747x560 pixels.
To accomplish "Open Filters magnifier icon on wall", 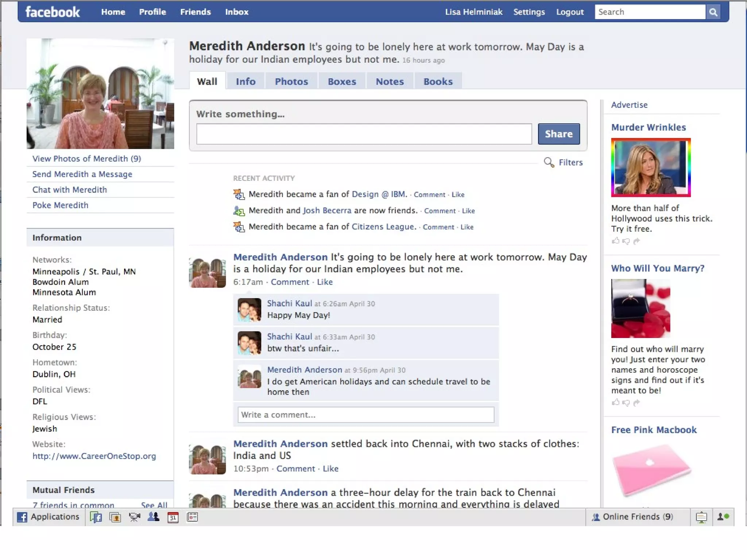I will 549,162.
